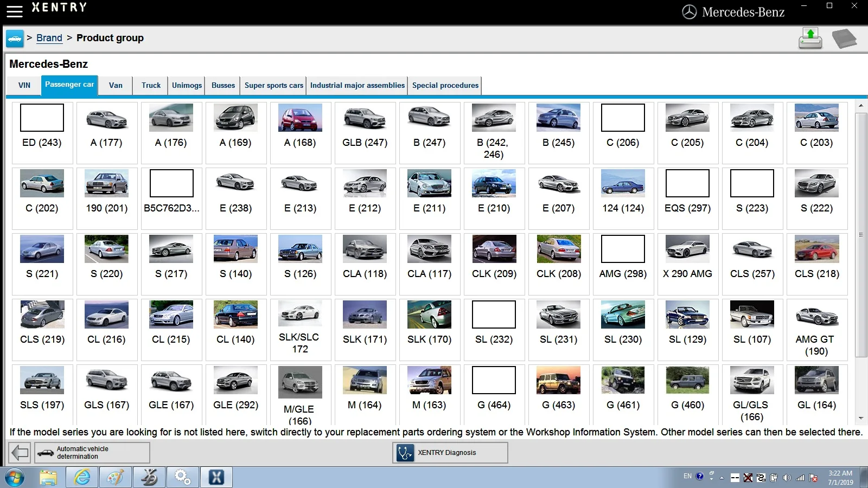Choose the SLK (170) model series
Screen dimensions: 868x488
pyautogui.click(x=430, y=330)
